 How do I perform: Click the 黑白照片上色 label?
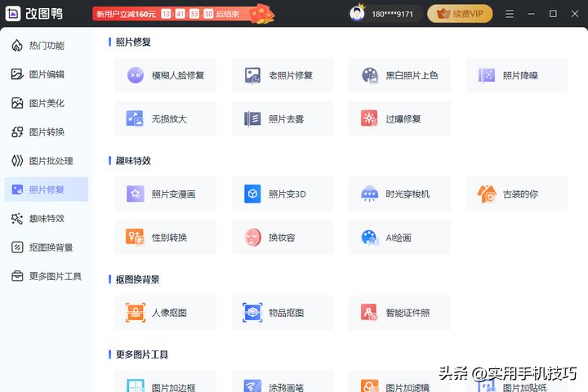click(x=412, y=75)
